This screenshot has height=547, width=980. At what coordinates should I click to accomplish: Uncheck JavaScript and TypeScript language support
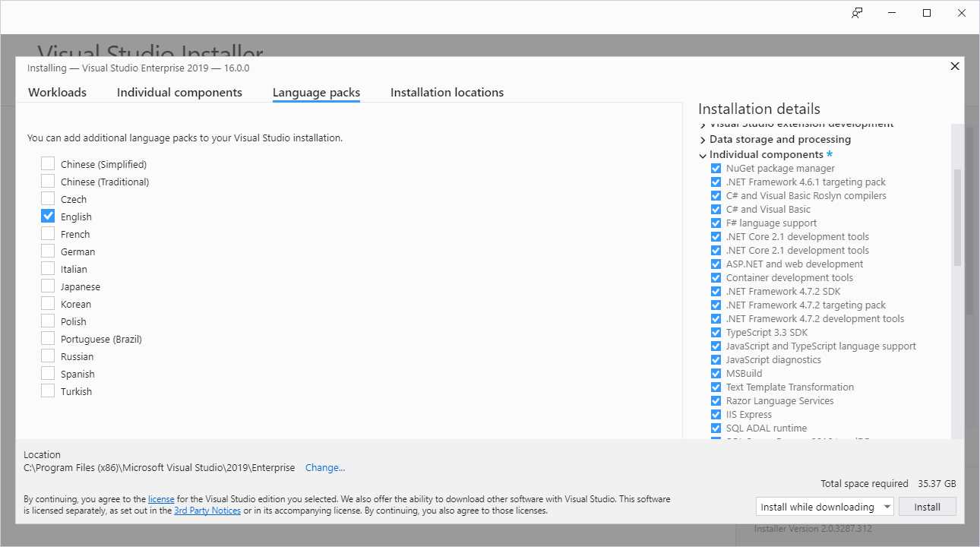(x=716, y=346)
